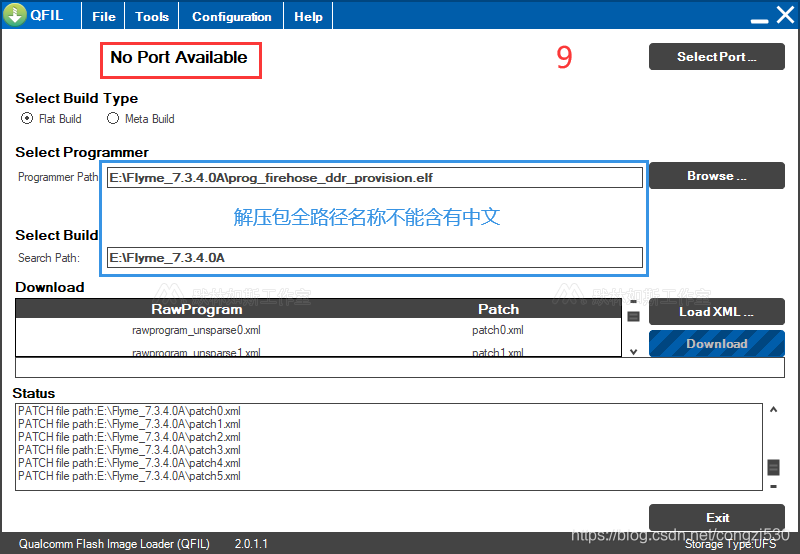Screen dimensions: 800x554
Task: Click the Storage Type:UFS status bar entry
Action: coord(730,544)
